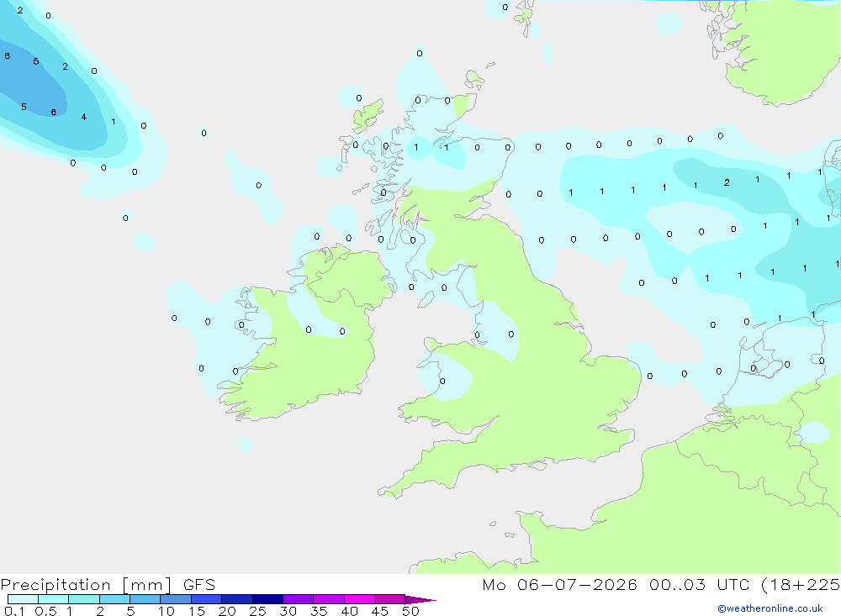841x616 pixels.
Task: Click the legend swatch between 25 and 30
Action: tap(267, 599)
